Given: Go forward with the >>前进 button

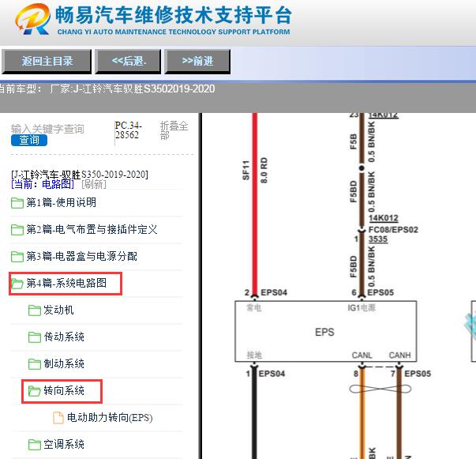Looking at the screenshot, I should click(197, 62).
